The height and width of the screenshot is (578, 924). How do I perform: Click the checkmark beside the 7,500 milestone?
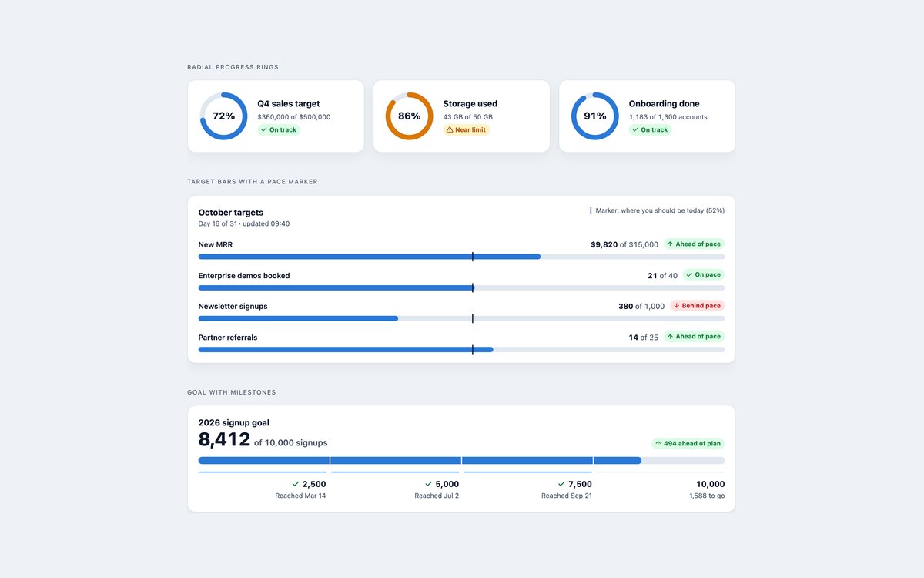pyautogui.click(x=562, y=484)
